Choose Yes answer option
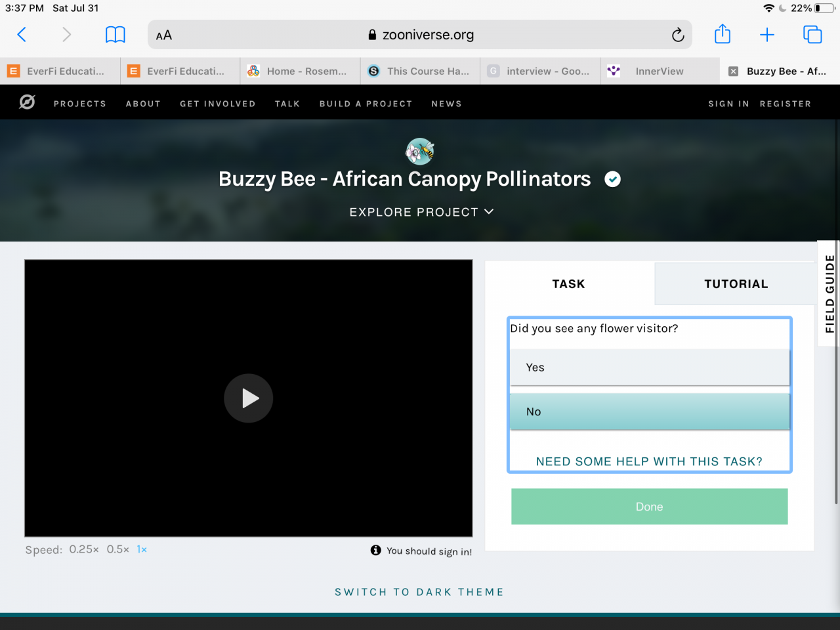Viewport: 840px width, 630px height. tap(650, 367)
